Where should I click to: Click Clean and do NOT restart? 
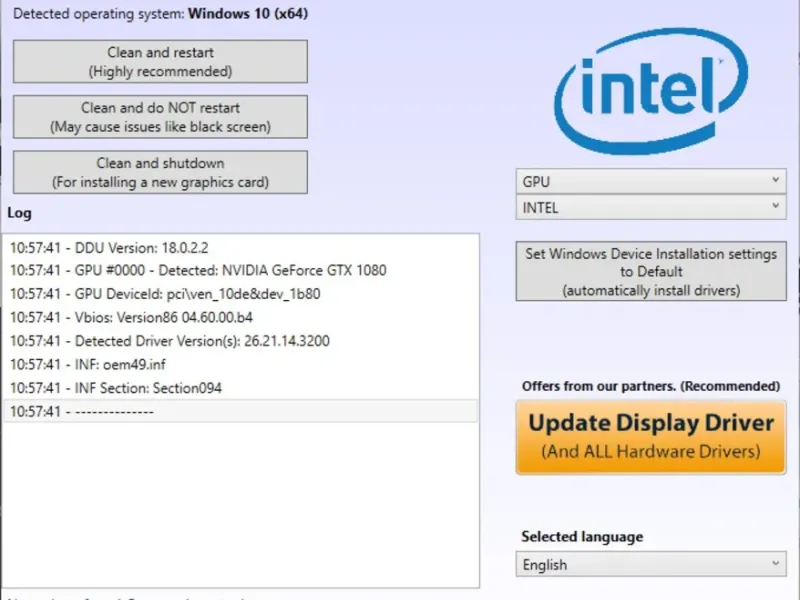click(160, 117)
